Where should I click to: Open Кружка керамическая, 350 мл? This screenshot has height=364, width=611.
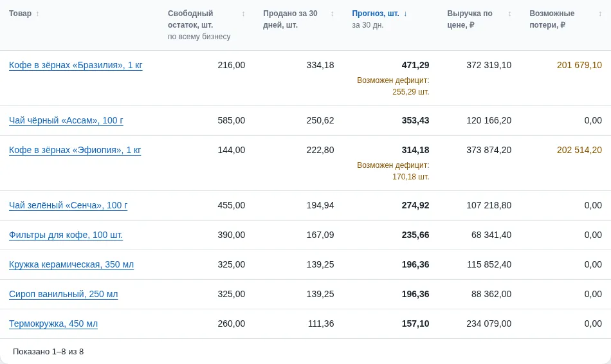pos(71,264)
